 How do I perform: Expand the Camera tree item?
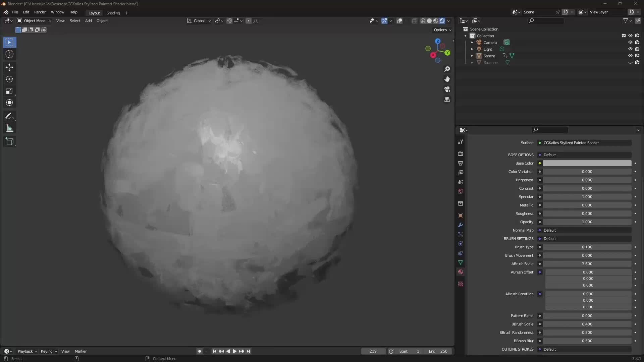click(x=472, y=43)
